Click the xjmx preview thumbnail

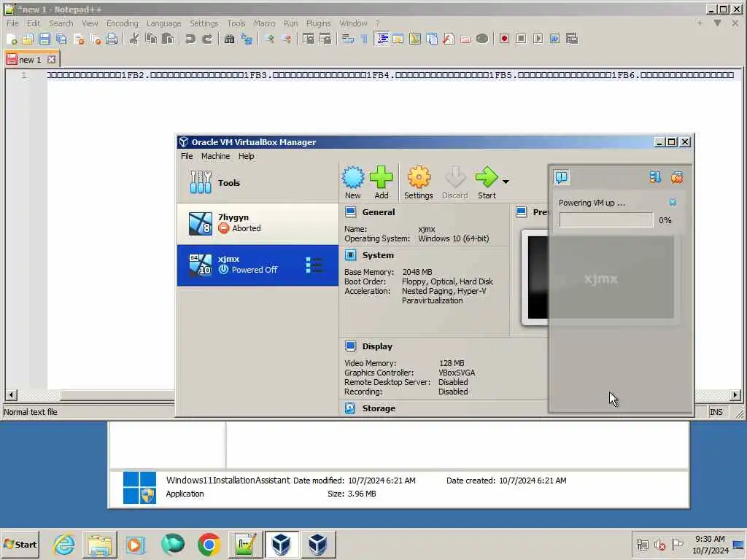(x=601, y=278)
